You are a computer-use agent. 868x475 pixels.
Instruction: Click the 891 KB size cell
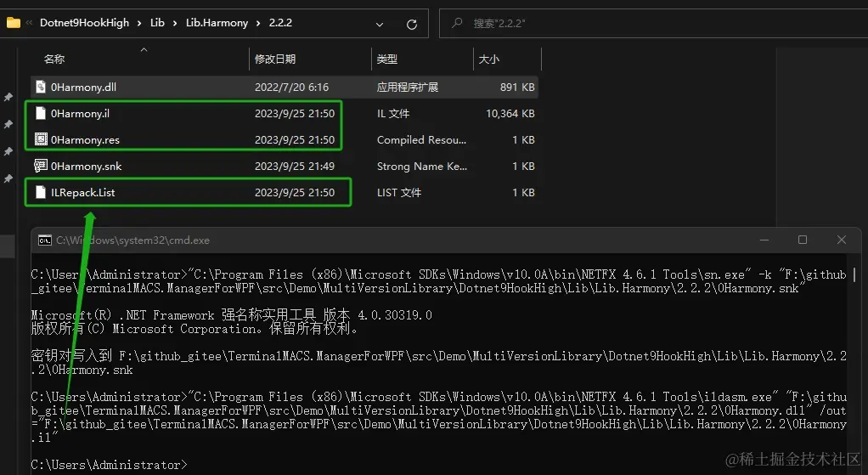tap(517, 87)
